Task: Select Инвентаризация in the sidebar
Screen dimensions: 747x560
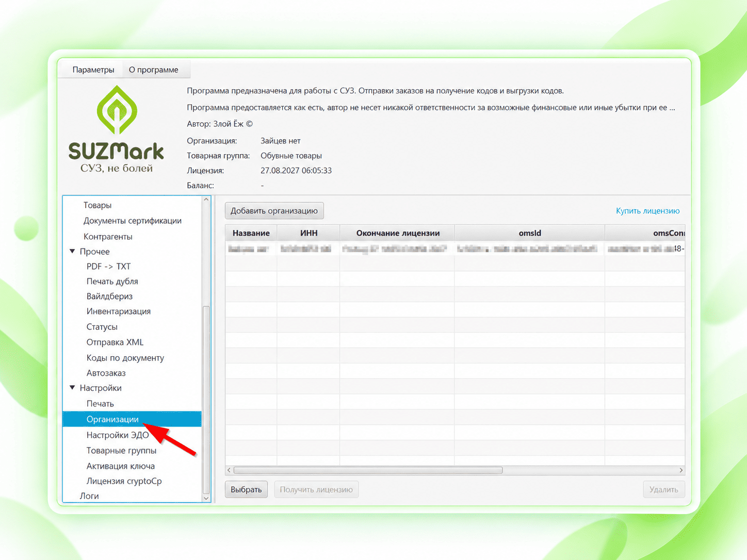Action: 119,311
